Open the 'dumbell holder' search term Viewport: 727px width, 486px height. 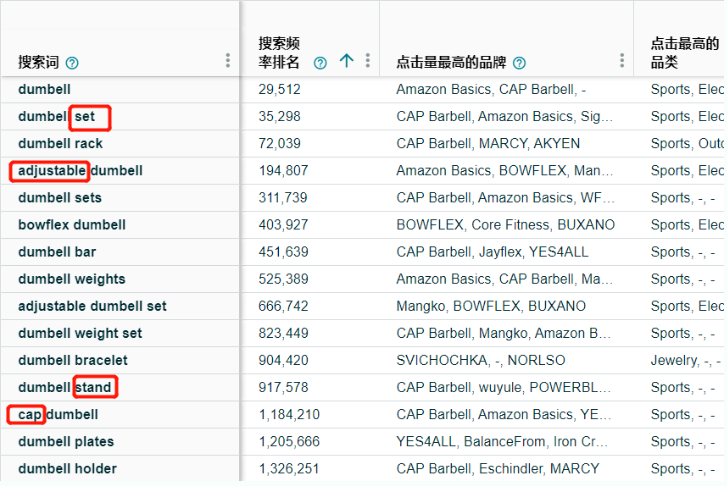pyautogui.click(x=67, y=468)
